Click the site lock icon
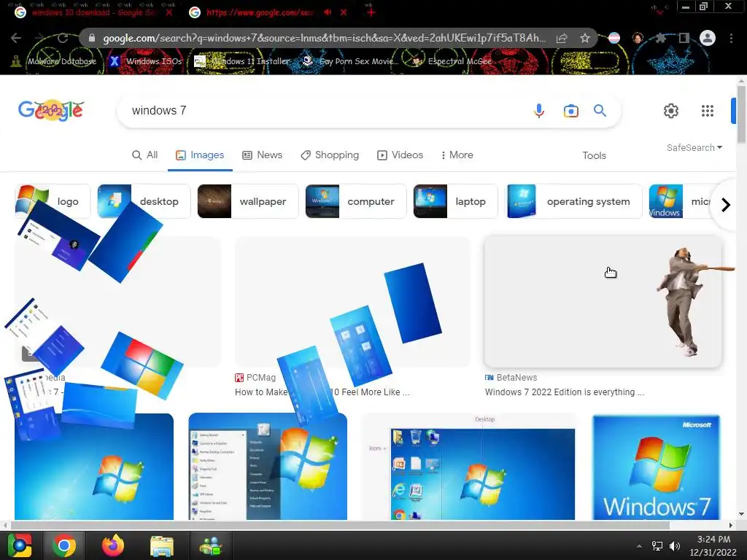Viewport: 747px width, 560px height. pos(92,38)
